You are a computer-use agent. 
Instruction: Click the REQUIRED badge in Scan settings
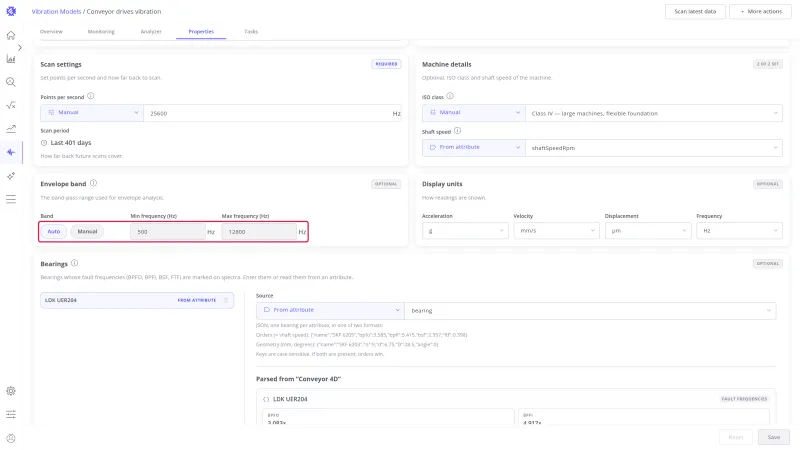tap(386, 64)
